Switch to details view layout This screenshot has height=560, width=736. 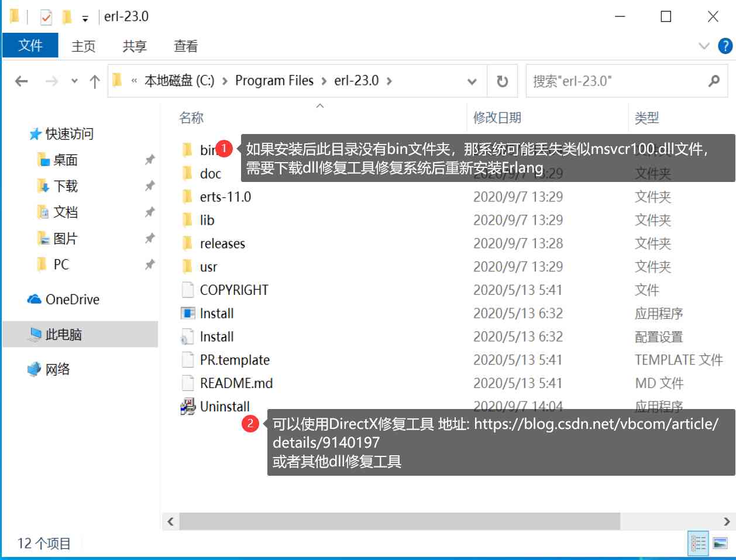pos(699,544)
